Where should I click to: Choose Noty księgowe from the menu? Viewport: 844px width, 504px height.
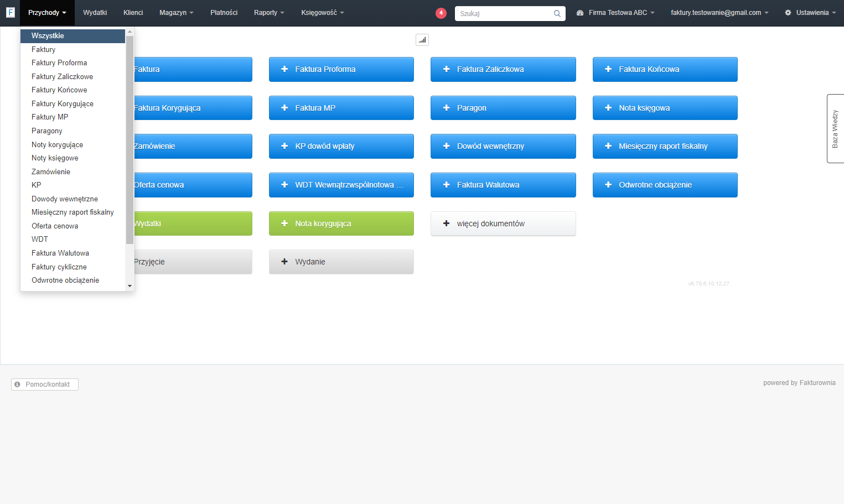click(73, 158)
